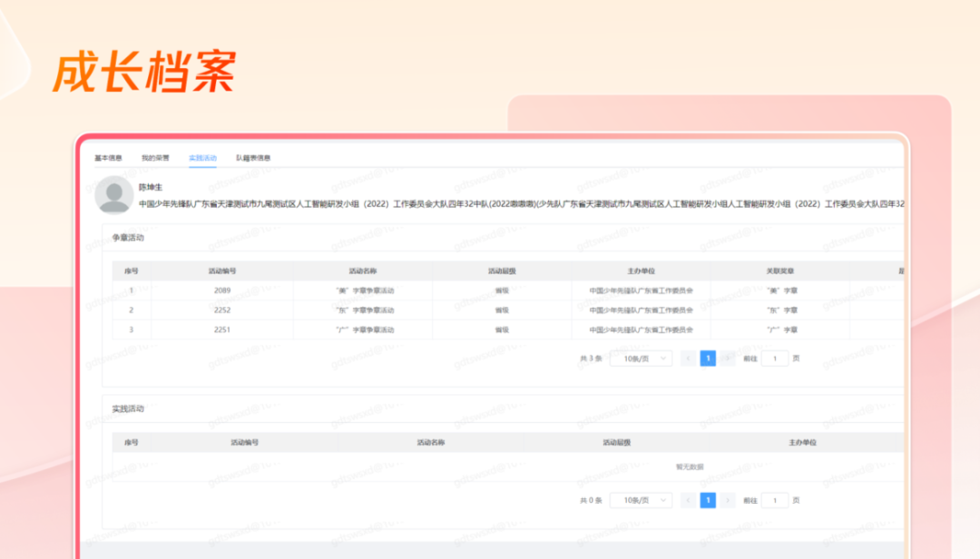Click activity number 2089

(x=222, y=290)
